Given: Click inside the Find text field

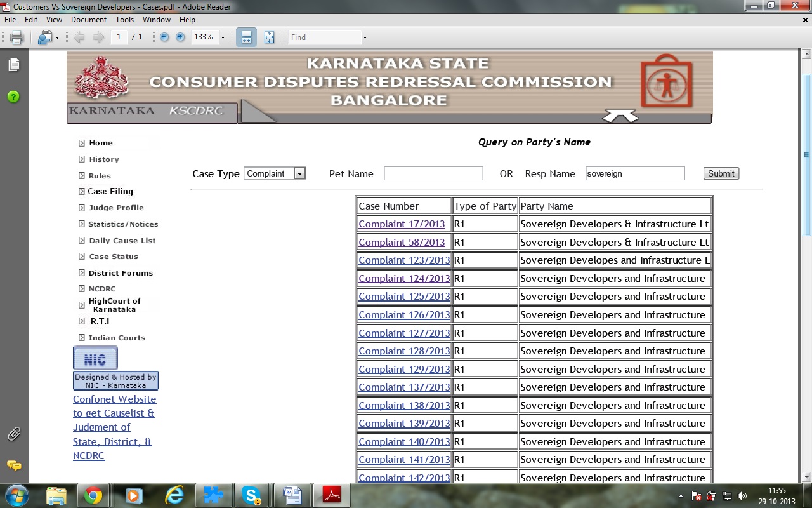Looking at the screenshot, I should (324, 37).
